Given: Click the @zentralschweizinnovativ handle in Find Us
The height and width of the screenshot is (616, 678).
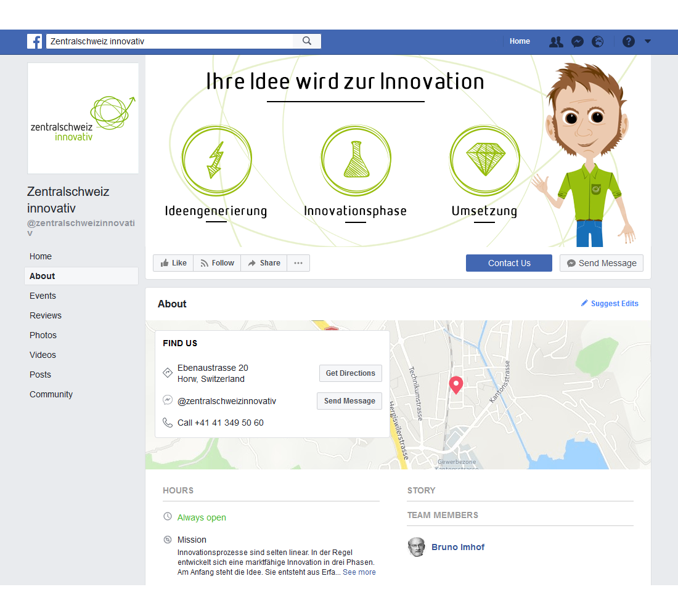Looking at the screenshot, I should [227, 401].
